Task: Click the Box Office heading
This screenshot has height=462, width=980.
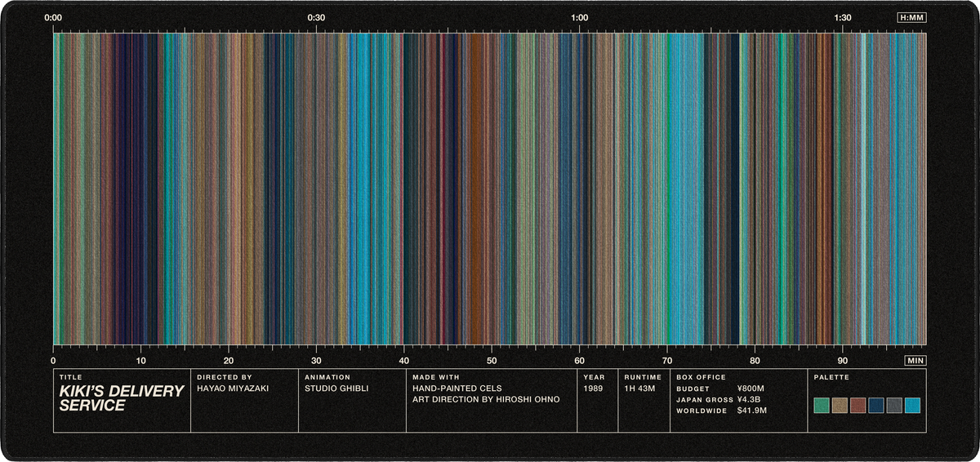Action: tap(701, 378)
